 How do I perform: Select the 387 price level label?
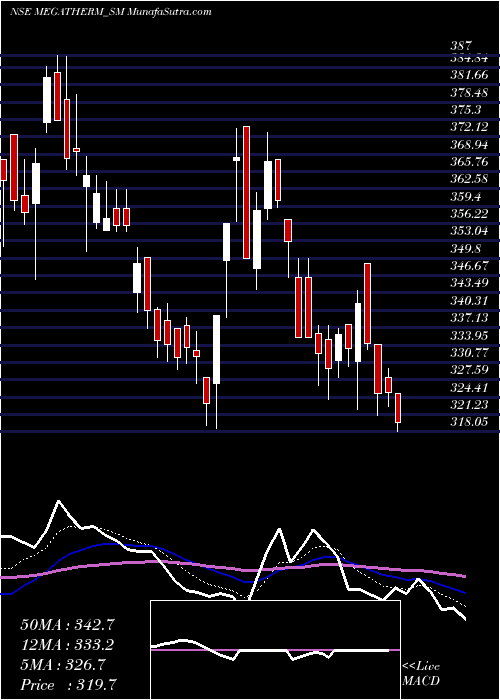461,46
